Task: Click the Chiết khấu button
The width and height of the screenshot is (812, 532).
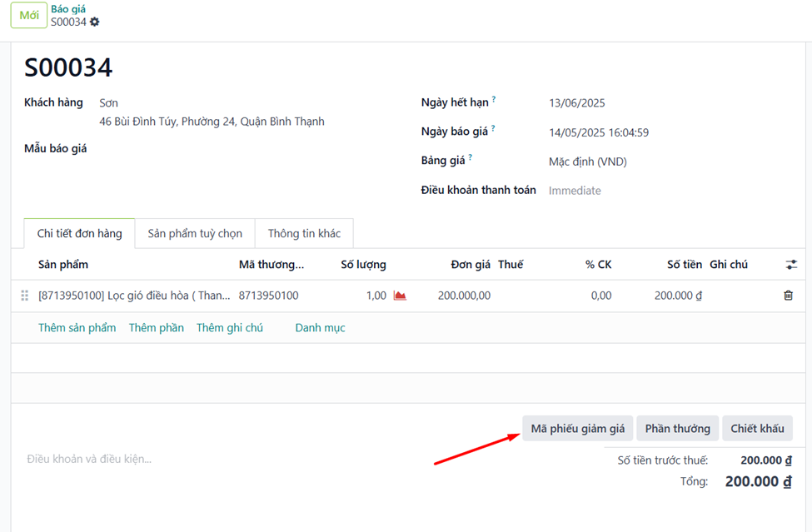Action: 757,428
